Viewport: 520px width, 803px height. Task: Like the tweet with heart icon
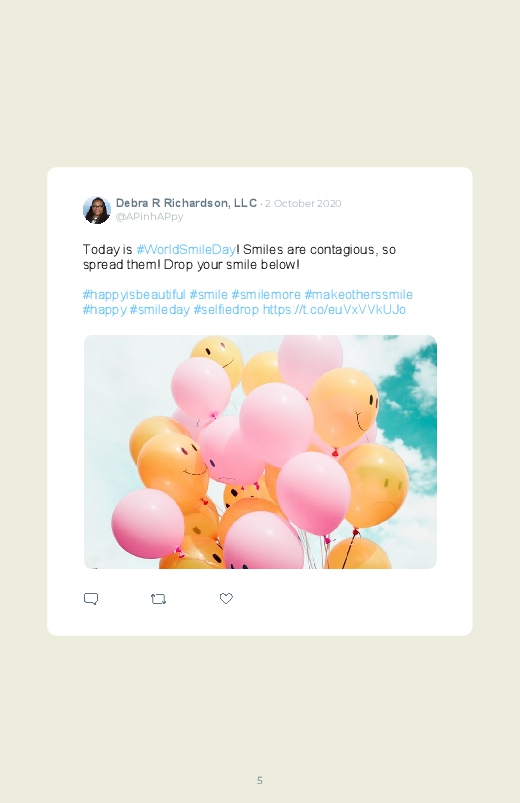click(226, 598)
